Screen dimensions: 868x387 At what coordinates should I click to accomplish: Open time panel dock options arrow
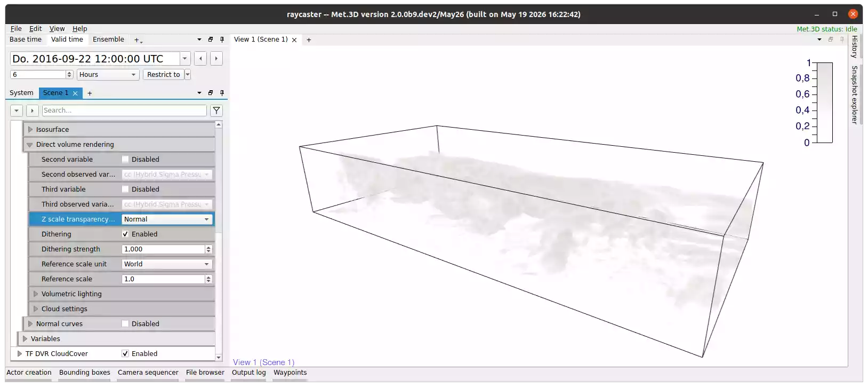[199, 40]
